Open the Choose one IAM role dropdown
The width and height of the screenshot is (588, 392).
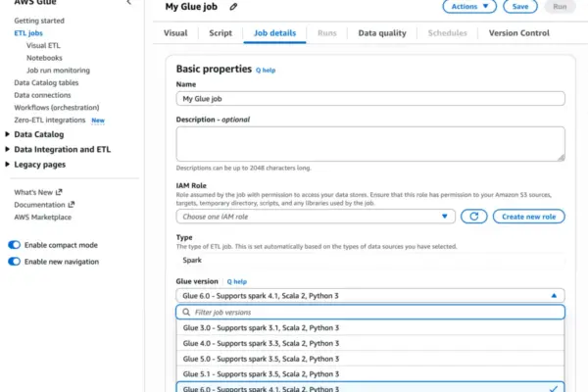click(x=316, y=217)
